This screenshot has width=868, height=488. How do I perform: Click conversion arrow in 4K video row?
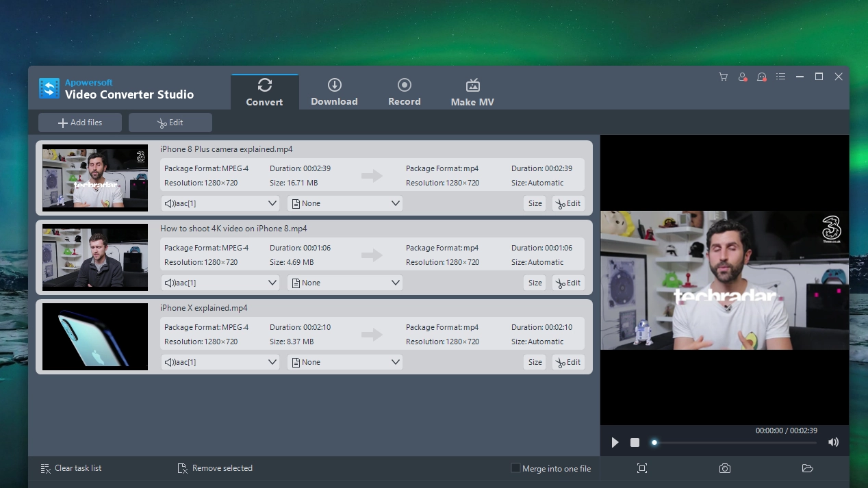click(x=372, y=255)
